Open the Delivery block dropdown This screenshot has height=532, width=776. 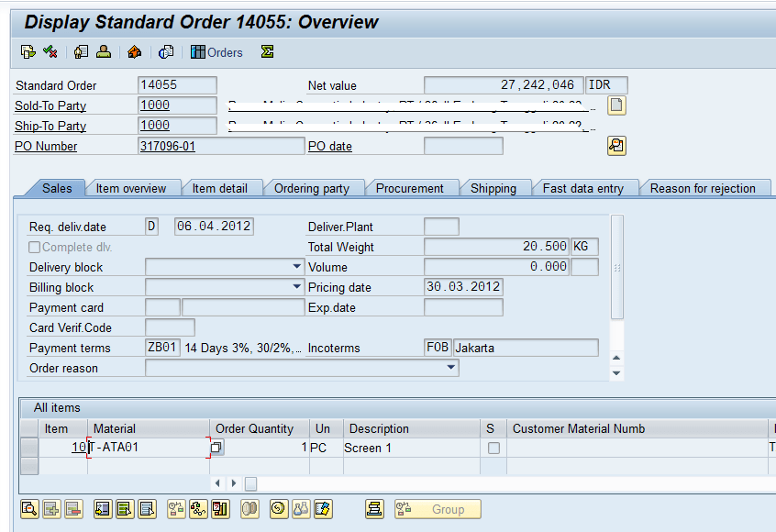pyautogui.click(x=295, y=267)
